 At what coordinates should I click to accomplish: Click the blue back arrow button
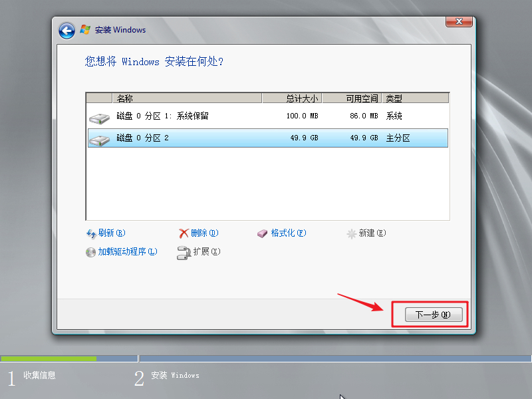coord(66,30)
